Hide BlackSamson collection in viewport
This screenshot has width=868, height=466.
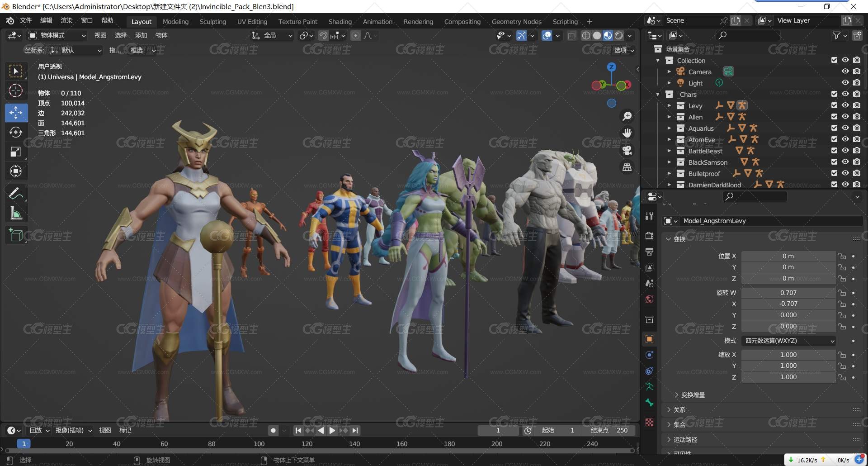point(845,162)
